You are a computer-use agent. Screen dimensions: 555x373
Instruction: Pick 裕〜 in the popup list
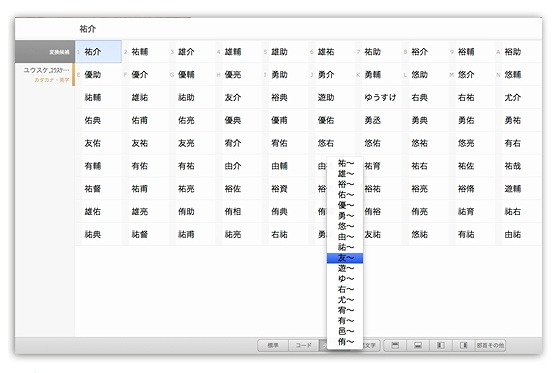345,184
